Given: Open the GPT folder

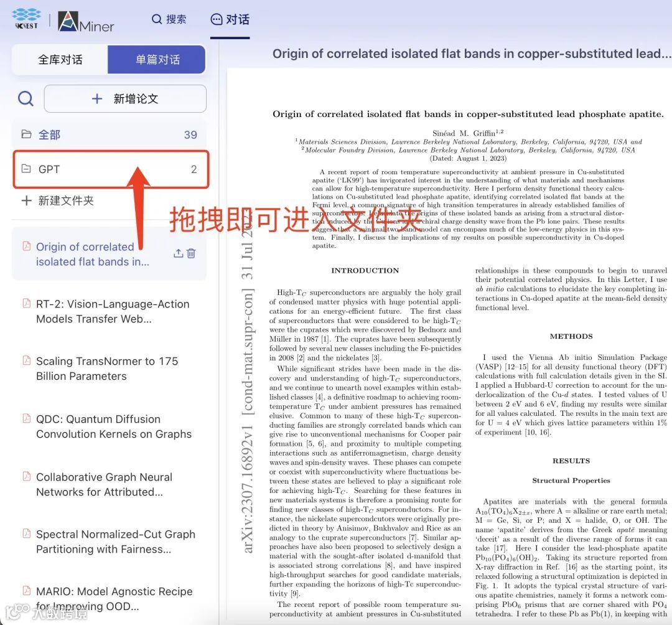Looking at the screenshot, I should pyautogui.click(x=111, y=169).
